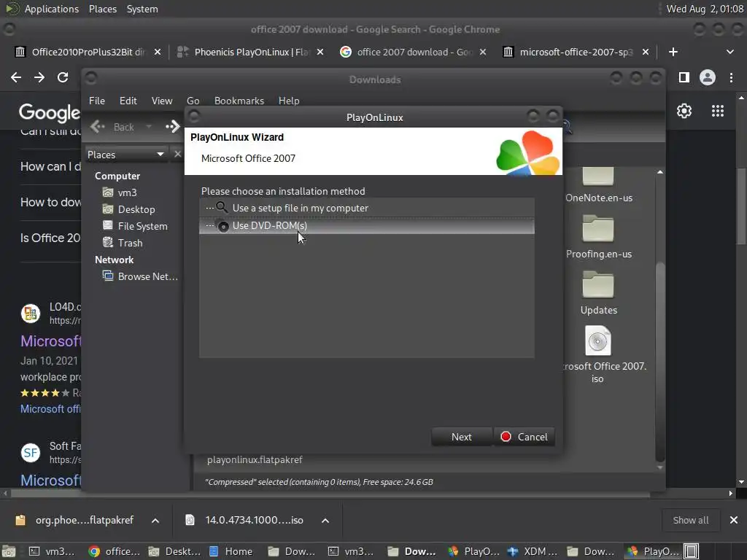Open Google apps grid
Viewport: 747px width, 560px height.
(x=718, y=111)
